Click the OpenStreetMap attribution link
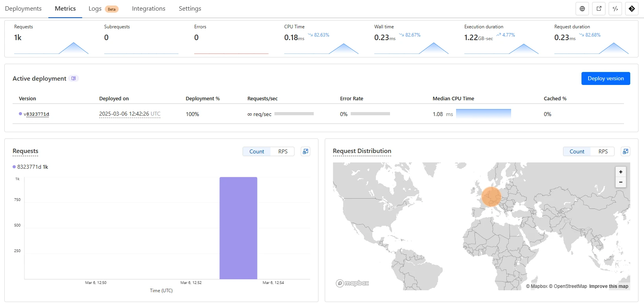Screen dimensions: 644x306 pyautogui.click(x=568, y=286)
